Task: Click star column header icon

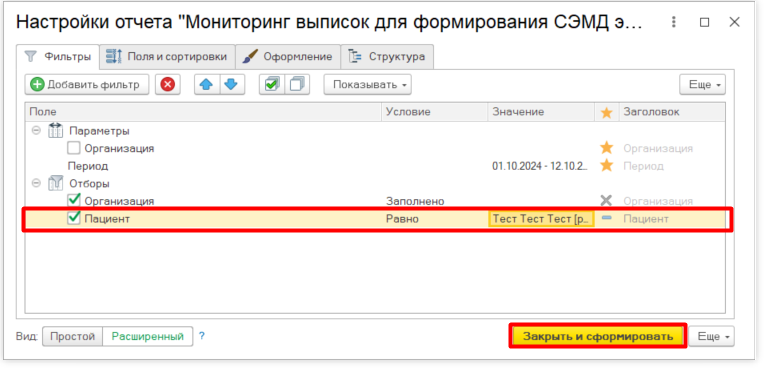Action: [x=606, y=113]
